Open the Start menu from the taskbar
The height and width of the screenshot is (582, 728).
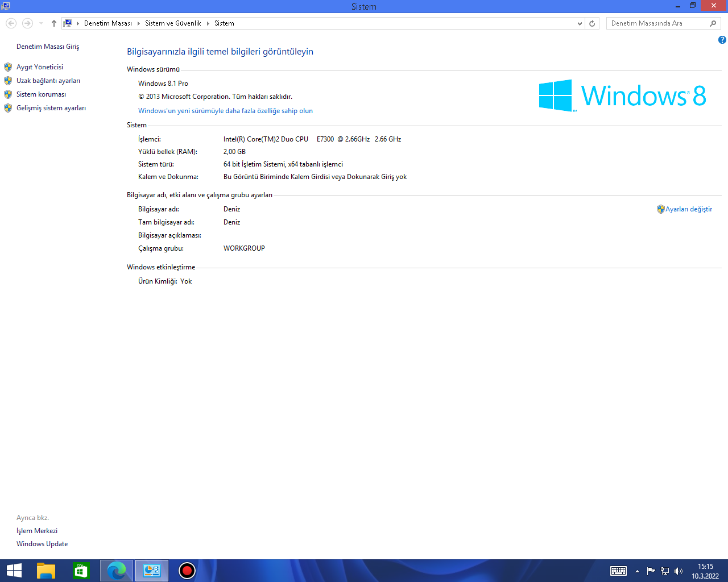[14, 571]
